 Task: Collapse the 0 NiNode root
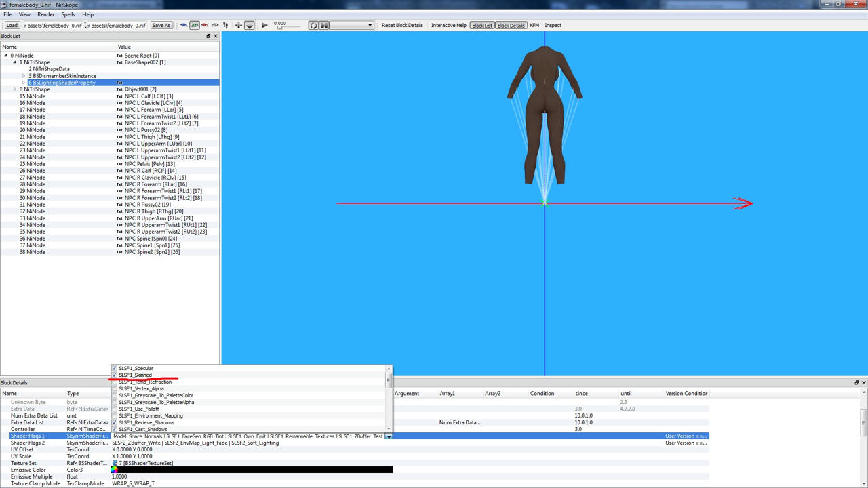[x=6, y=56]
